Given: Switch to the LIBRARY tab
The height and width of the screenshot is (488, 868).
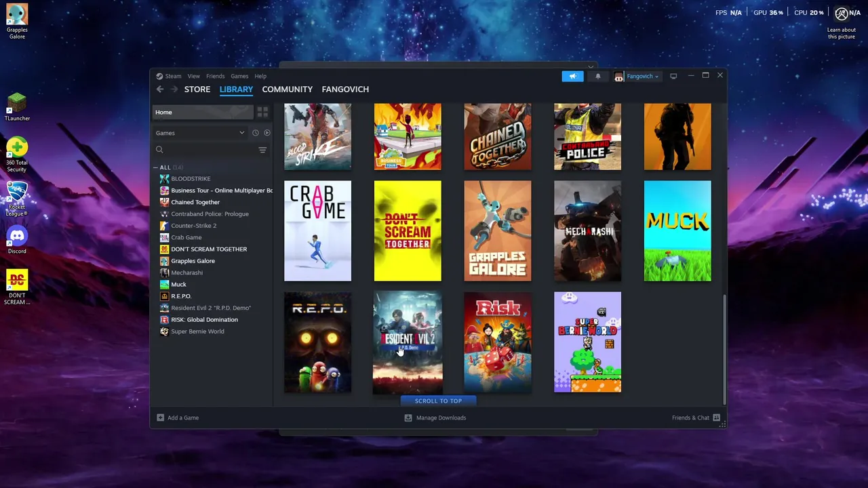Looking at the screenshot, I should pyautogui.click(x=236, y=89).
